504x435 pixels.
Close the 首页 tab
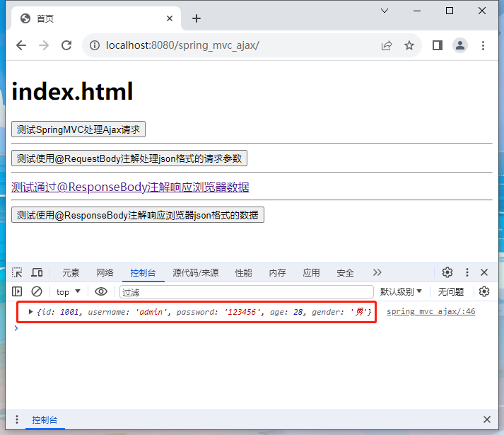tap(170, 18)
